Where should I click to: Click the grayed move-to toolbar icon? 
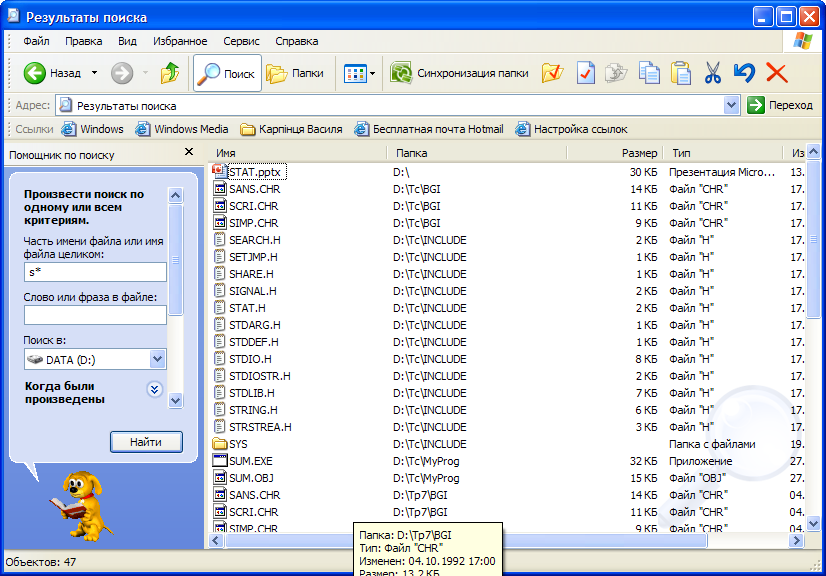click(x=616, y=73)
